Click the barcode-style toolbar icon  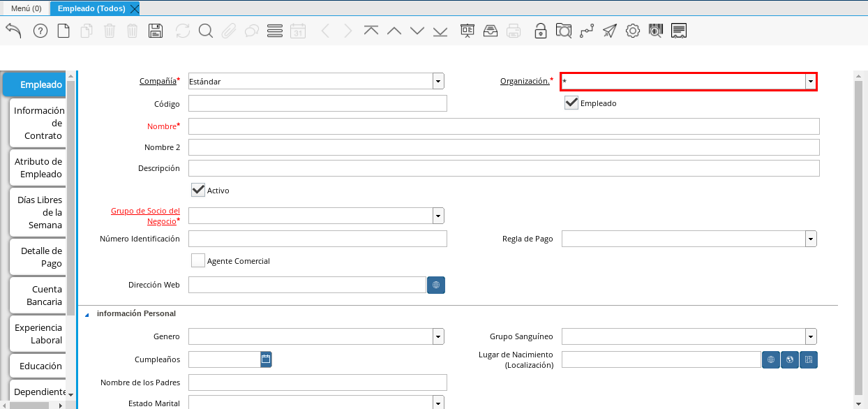pos(655,31)
